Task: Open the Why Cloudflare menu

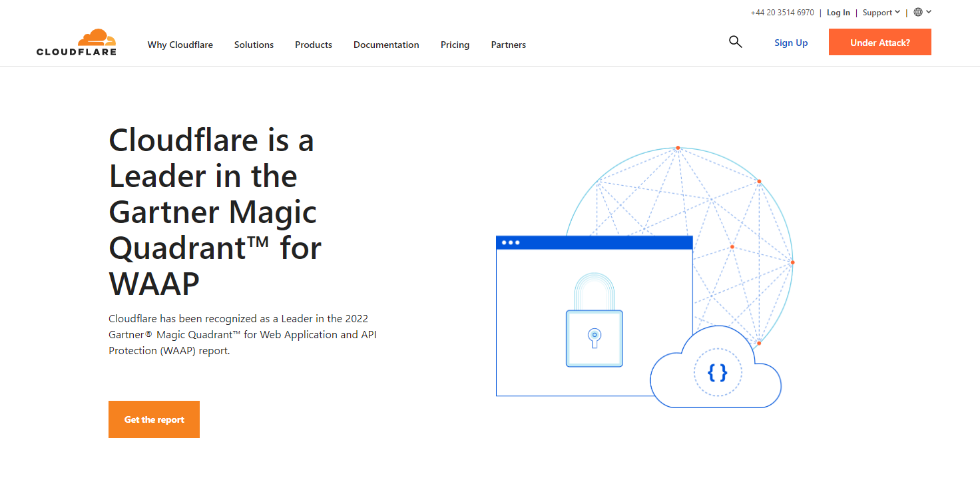Action: tap(180, 45)
